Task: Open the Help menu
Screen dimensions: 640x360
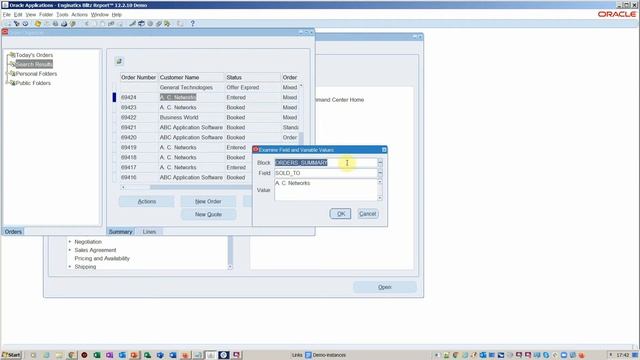Action: [117, 15]
